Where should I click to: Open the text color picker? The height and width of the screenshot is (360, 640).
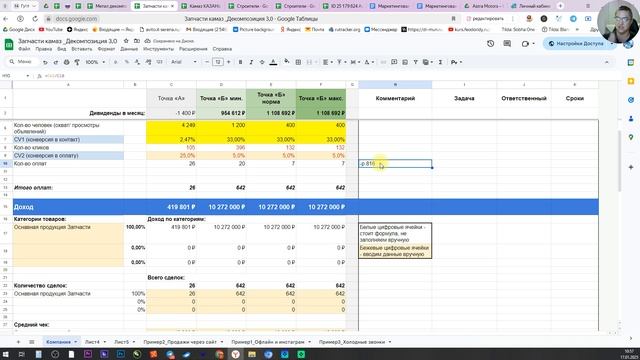[x=273, y=62]
